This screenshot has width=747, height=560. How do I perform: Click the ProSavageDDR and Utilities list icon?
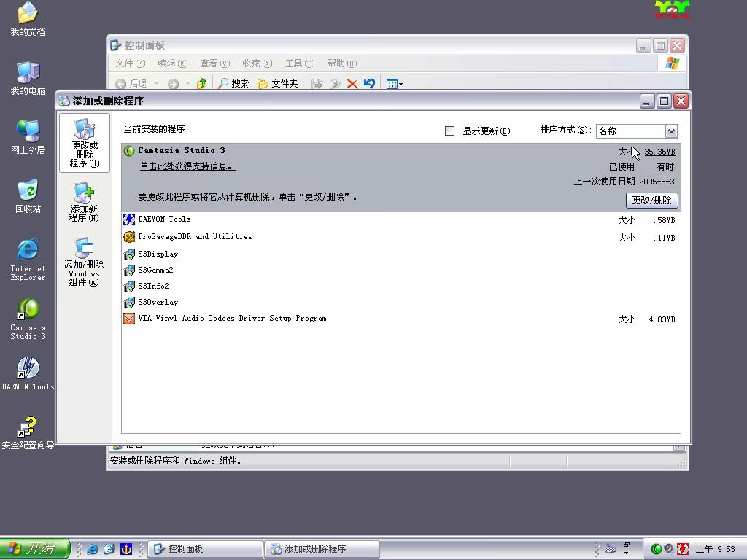pyautogui.click(x=129, y=237)
